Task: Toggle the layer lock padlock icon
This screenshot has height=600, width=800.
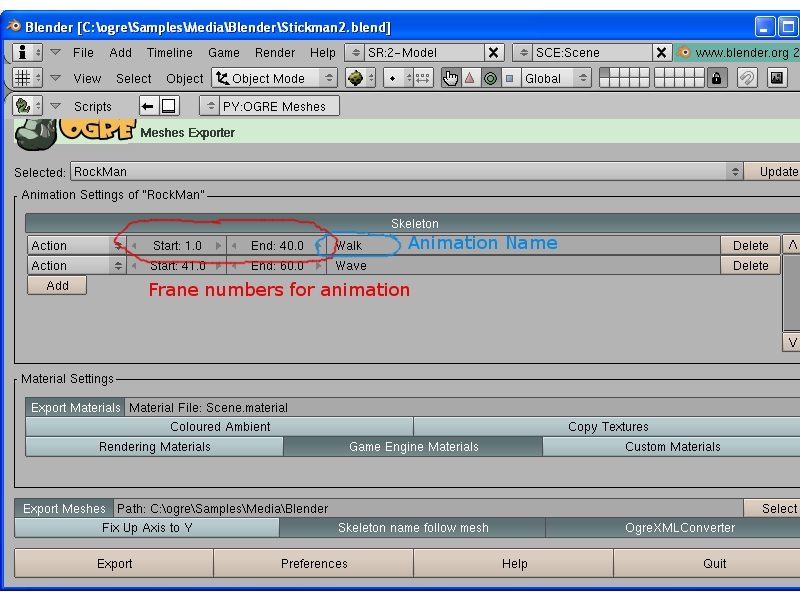Action: coord(716,78)
